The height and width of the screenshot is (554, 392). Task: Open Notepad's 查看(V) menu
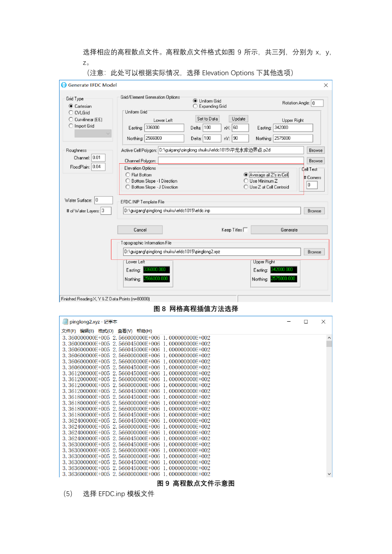pos(125,331)
